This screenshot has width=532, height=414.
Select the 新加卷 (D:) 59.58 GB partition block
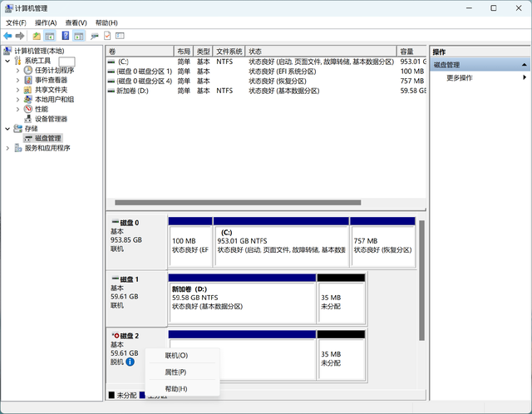242,299
